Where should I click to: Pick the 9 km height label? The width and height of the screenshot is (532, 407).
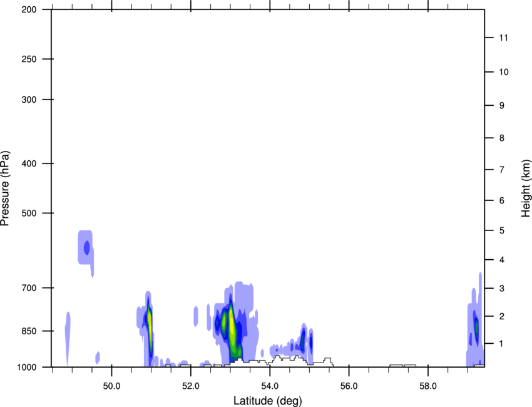(502, 106)
